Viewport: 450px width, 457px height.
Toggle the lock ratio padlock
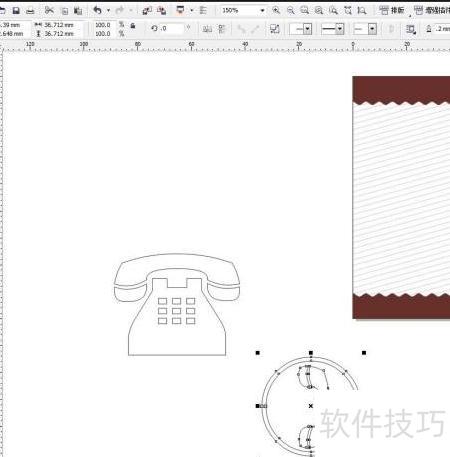pyautogui.click(x=133, y=26)
